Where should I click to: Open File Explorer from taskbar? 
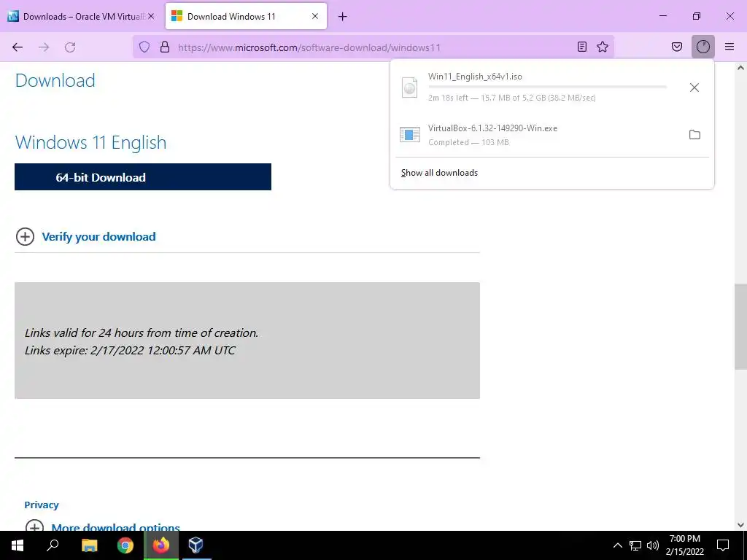[89, 545]
